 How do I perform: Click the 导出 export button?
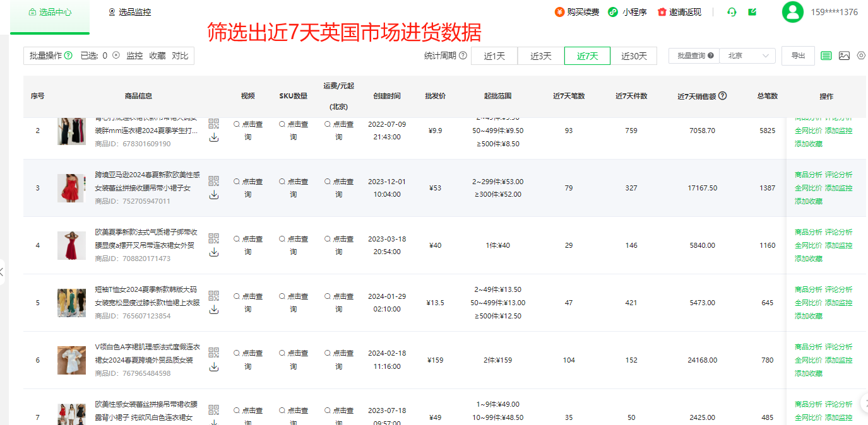click(798, 55)
